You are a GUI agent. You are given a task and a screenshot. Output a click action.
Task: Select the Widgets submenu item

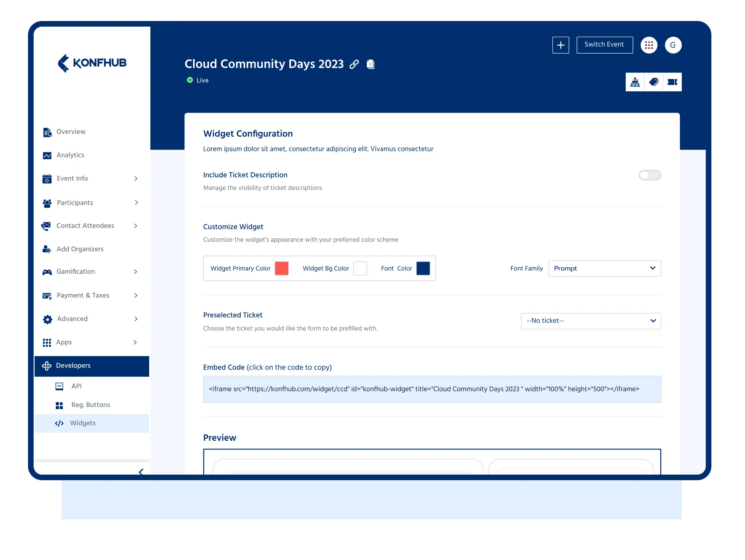coord(92,423)
